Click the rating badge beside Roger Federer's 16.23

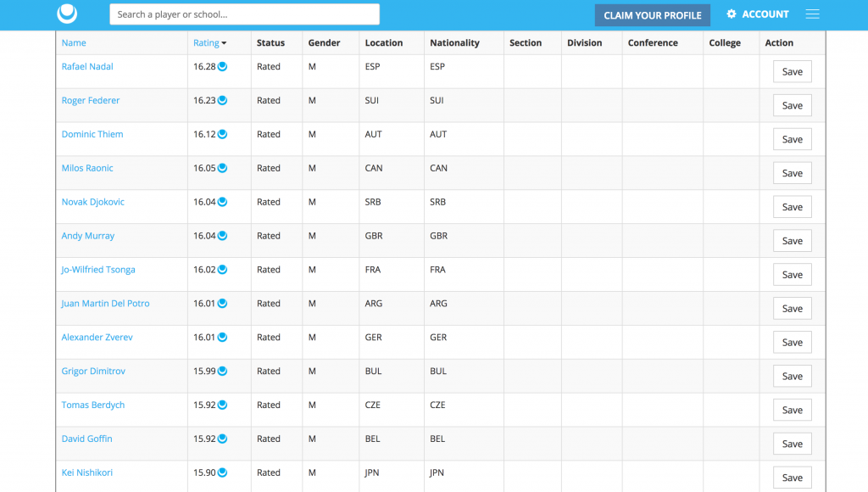point(221,100)
